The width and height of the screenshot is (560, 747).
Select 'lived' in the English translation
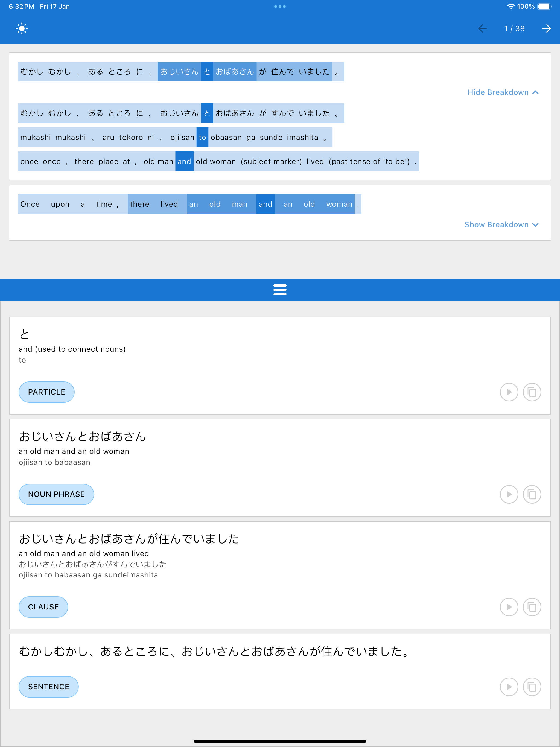[169, 204]
